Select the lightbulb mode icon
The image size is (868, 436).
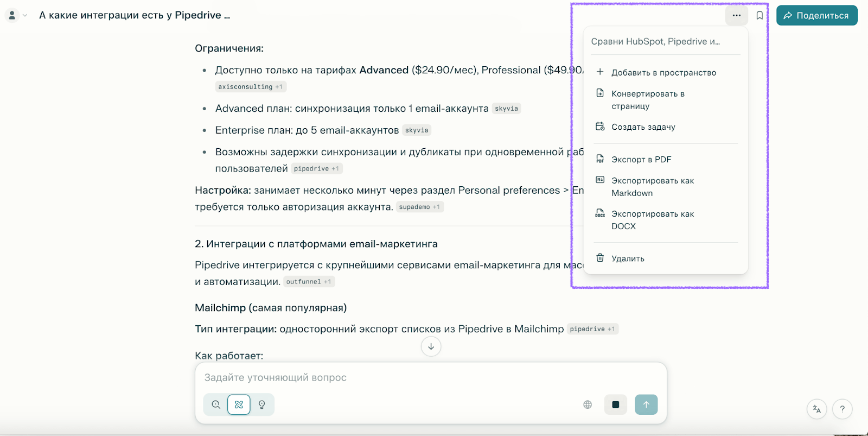click(262, 405)
